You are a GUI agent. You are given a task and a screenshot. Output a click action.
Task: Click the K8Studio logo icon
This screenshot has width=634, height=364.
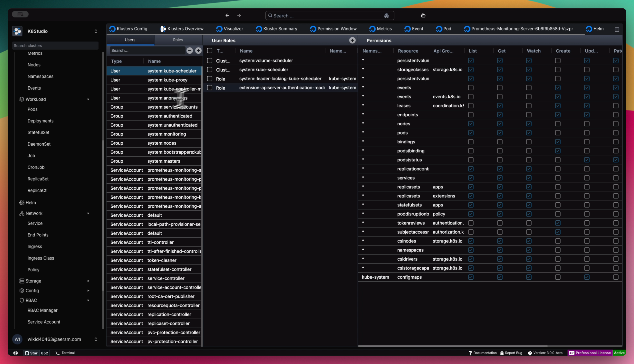pyautogui.click(x=17, y=31)
